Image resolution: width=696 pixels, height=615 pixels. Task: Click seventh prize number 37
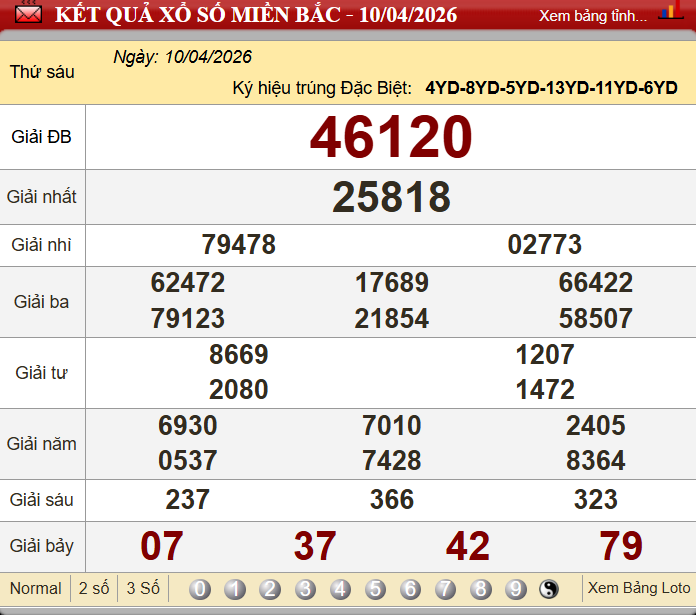(x=315, y=546)
